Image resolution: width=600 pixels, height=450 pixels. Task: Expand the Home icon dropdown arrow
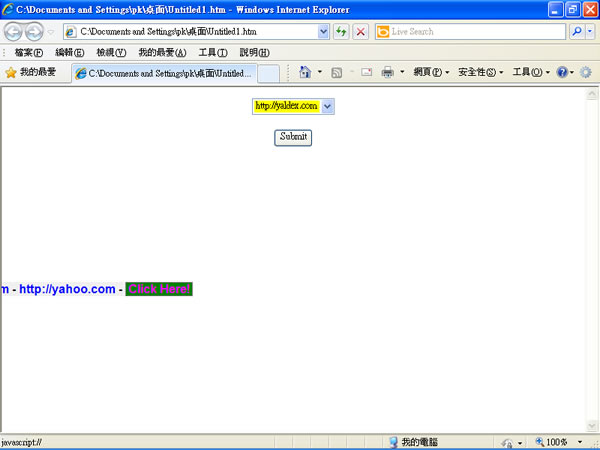point(320,72)
